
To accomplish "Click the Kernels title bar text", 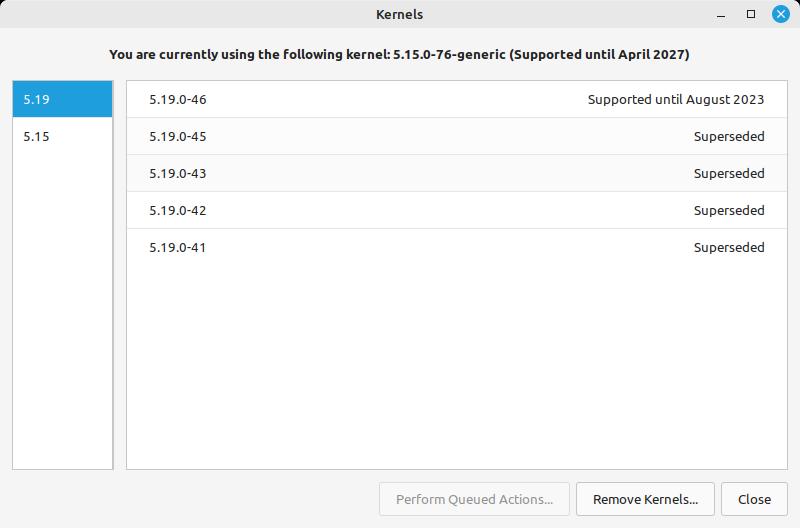I will 399,14.
